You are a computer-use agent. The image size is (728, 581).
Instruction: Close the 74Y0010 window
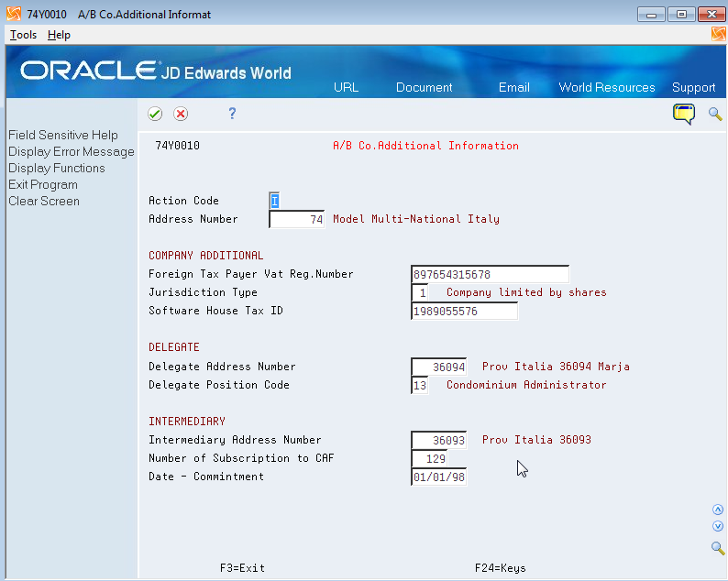click(711, 15)
